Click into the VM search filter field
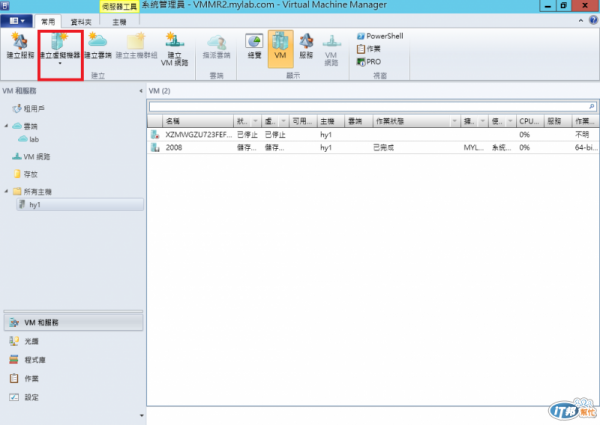This screenshot has width=600, height=425. [x=368, y=106]
